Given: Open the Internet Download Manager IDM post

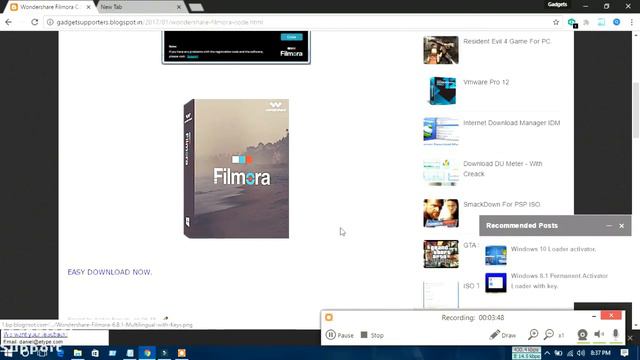Looking at the screenshot, I should click(511, 123).
